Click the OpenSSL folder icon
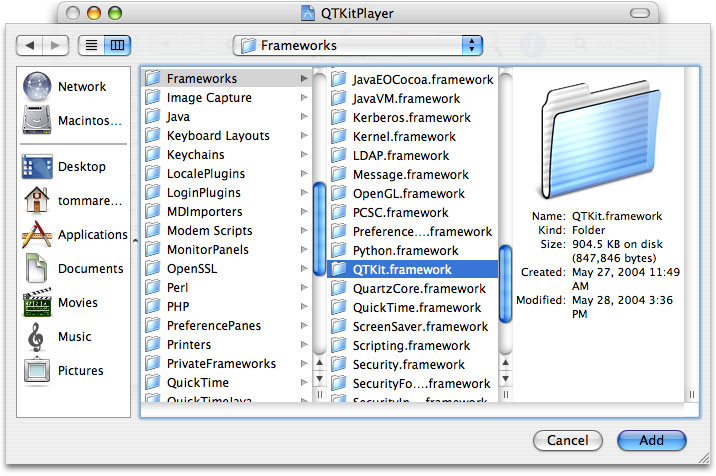716x476 pixels. pos(153,268)
